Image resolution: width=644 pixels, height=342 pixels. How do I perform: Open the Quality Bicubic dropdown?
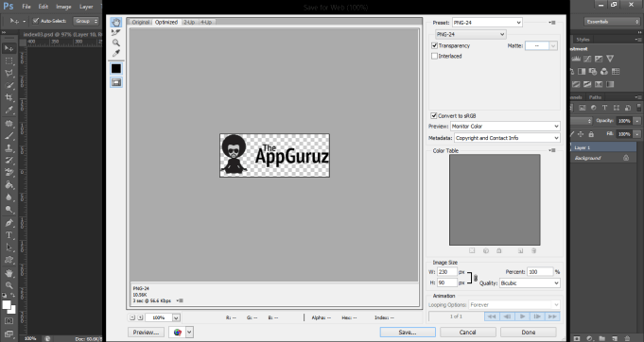coord(530,283)
